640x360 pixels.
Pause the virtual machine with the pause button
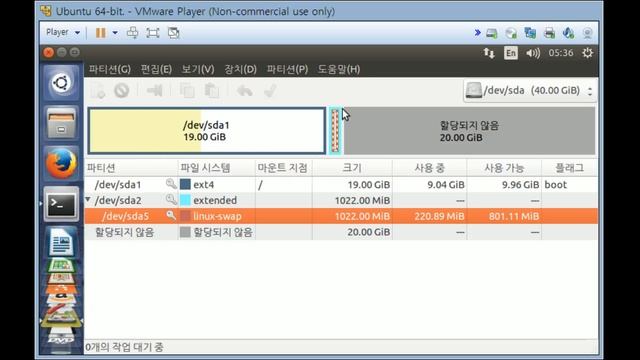pyautogui.click(x=100, y=33)
